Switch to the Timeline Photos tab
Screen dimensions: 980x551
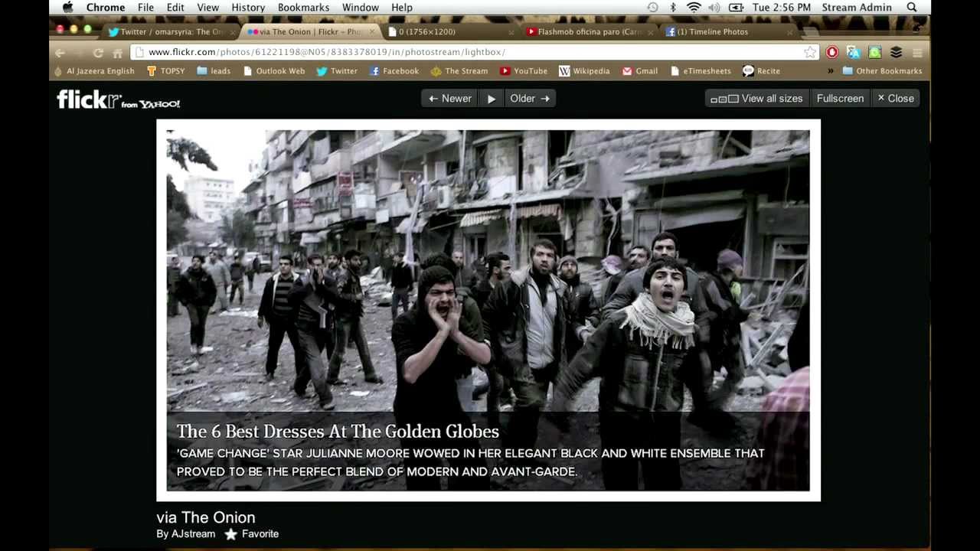coord(727,32)
